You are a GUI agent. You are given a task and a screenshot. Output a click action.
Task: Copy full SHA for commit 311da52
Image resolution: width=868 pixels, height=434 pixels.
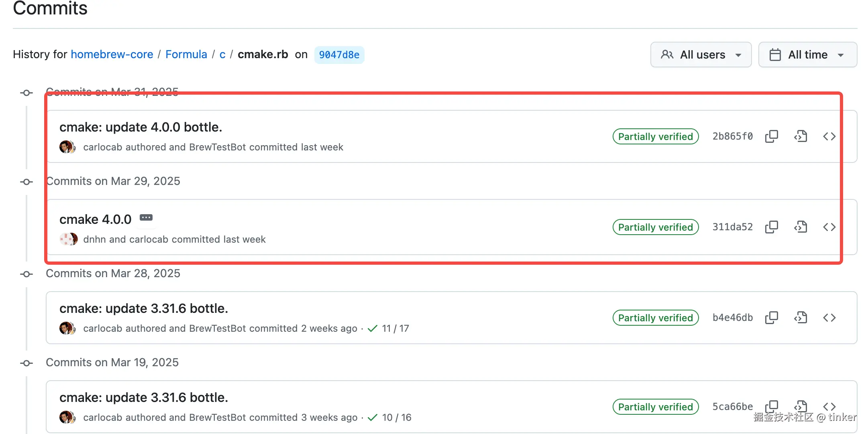point(771,227)
